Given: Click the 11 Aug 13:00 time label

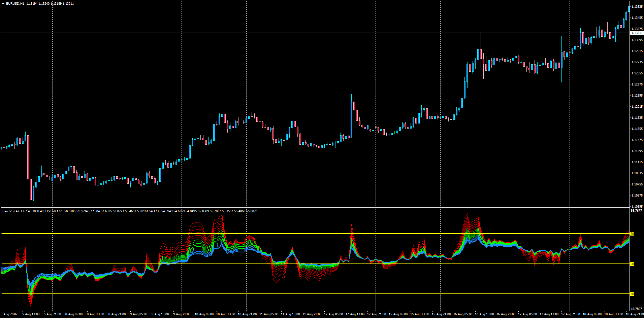Looking at the screenshot, I should pos(290,314).
